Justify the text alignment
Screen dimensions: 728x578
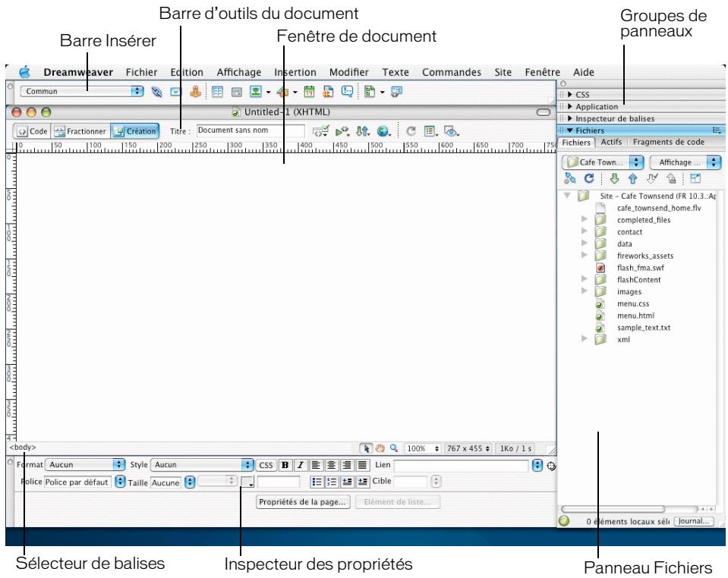363,465
